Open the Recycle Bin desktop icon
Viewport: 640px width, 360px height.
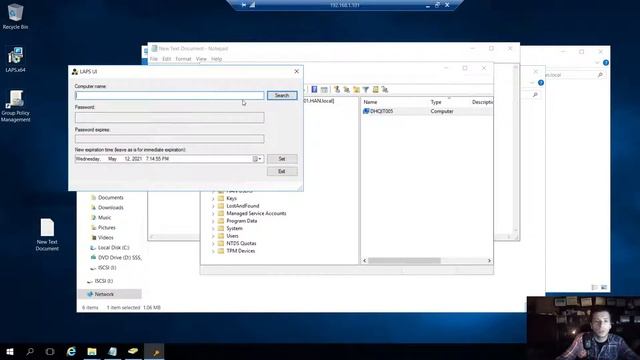click(15, 16)
